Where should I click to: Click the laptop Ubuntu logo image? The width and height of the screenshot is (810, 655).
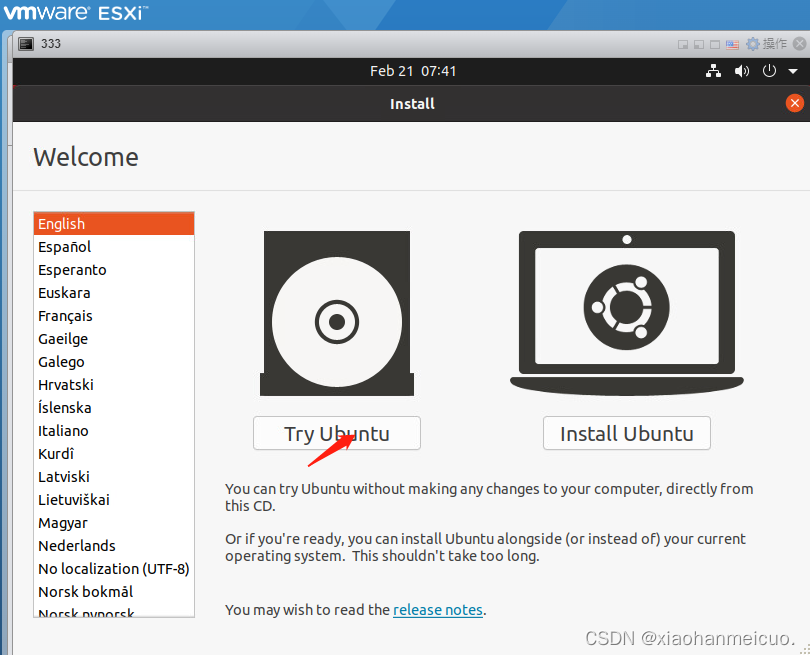pos(627,313)
